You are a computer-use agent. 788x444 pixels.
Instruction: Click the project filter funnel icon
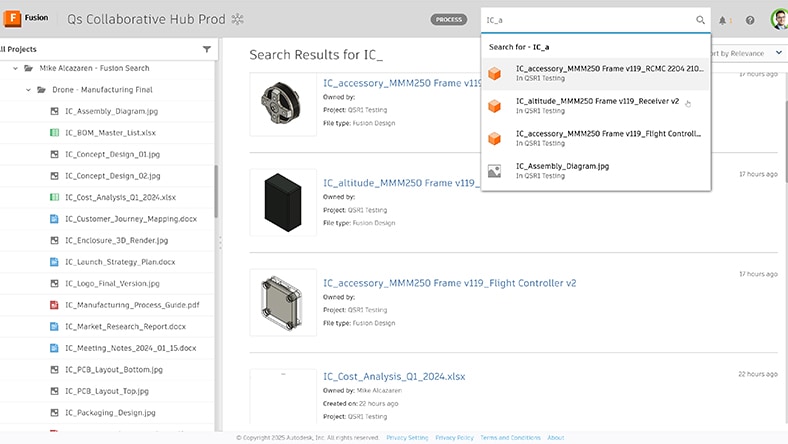coord(207,49)
